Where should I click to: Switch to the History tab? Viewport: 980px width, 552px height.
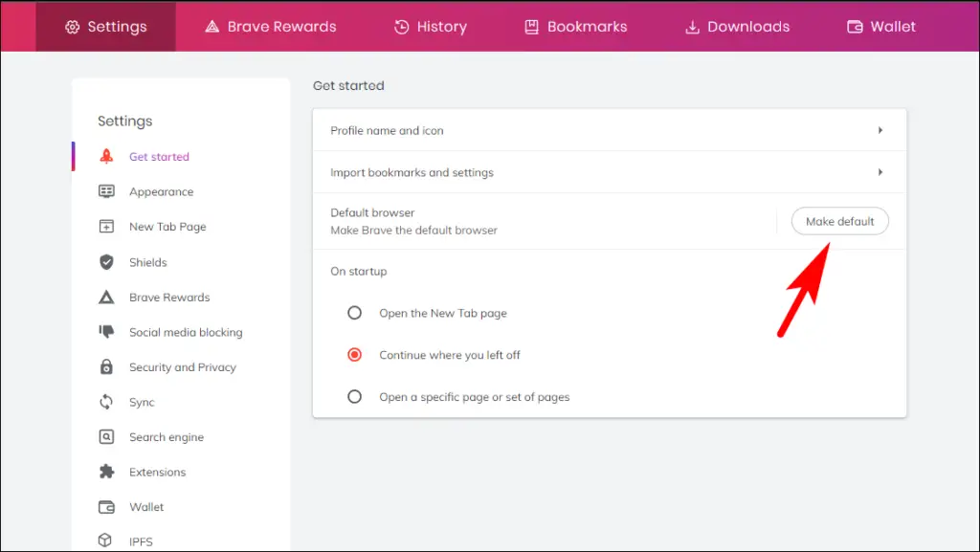(431, 26)
